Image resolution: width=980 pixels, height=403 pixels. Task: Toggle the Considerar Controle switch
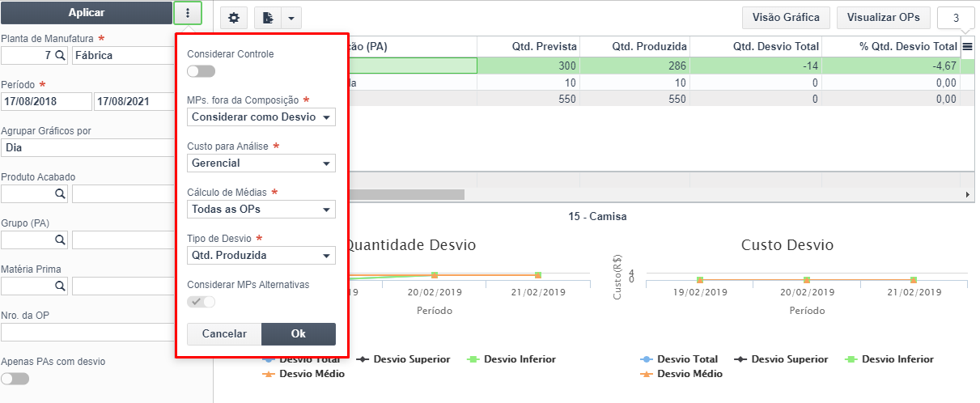pos(202,71)
